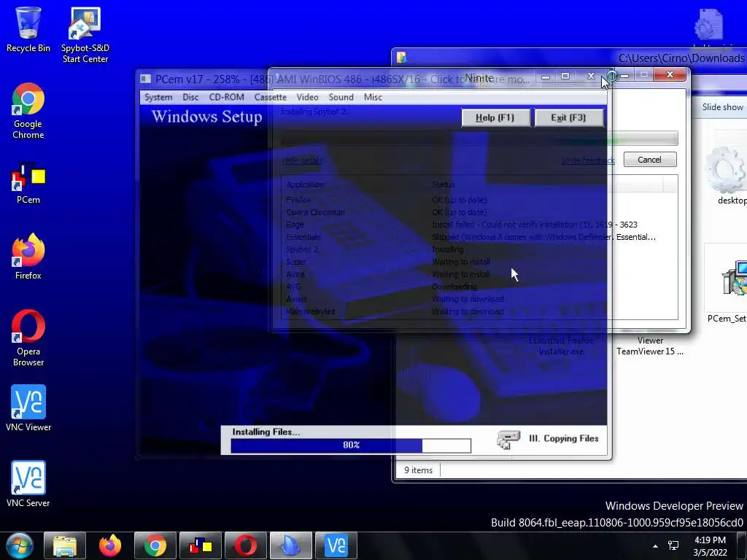
Task: Select the Essentials skipped row in Ninite
Action: [479, 237]
